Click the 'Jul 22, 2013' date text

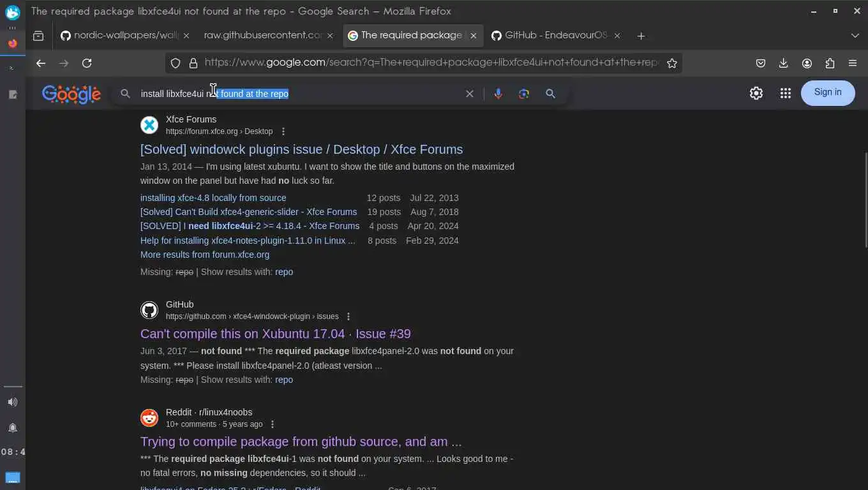coord(434,198)
